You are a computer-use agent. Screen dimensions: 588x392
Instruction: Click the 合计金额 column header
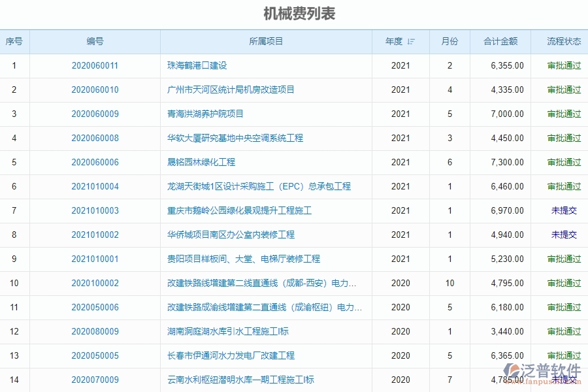500,41
